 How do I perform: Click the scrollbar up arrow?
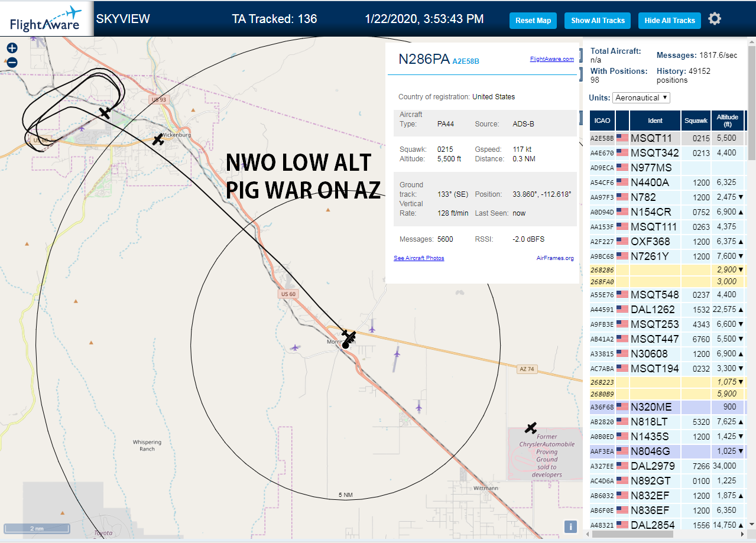click(752, 42)
